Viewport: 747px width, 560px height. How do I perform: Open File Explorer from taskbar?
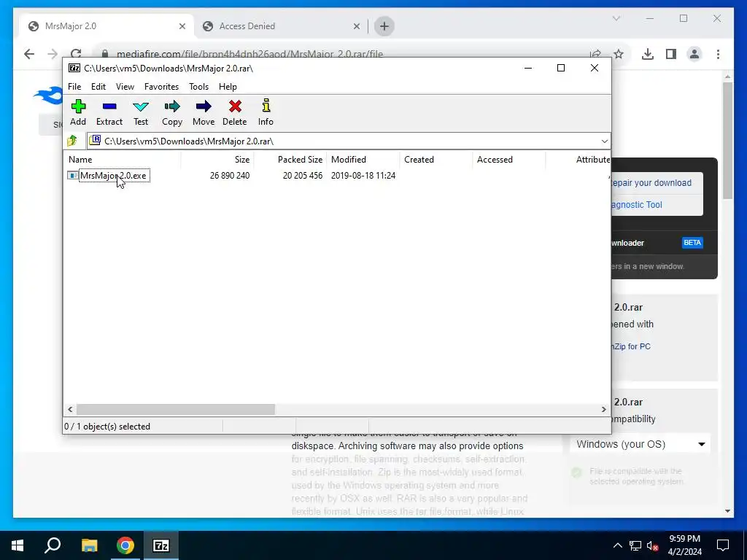coord(89,545)
